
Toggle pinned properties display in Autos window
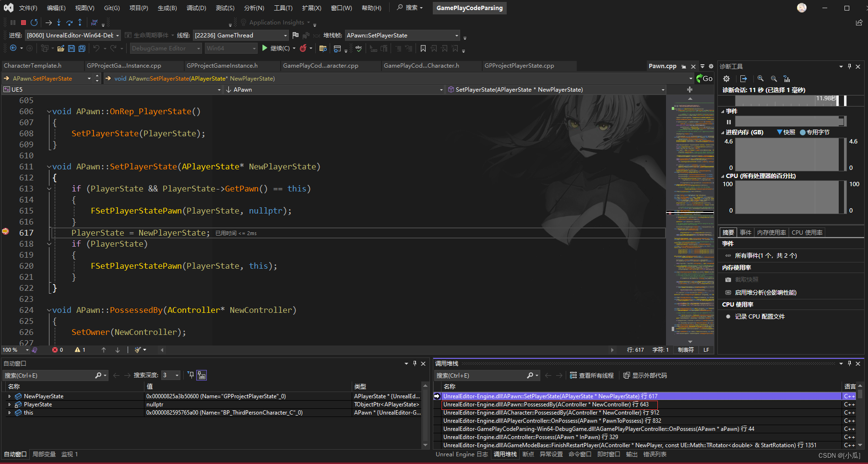[190, 375]
